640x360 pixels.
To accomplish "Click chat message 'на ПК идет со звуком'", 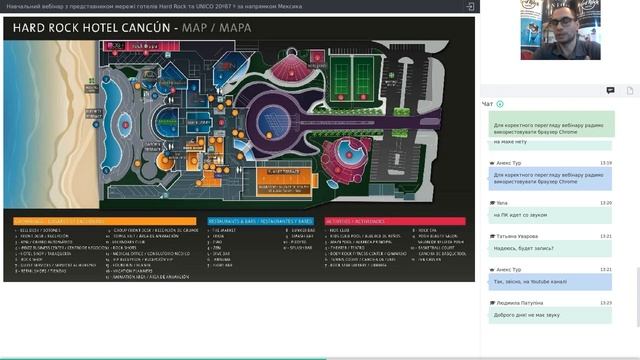I will click(550, 215).
